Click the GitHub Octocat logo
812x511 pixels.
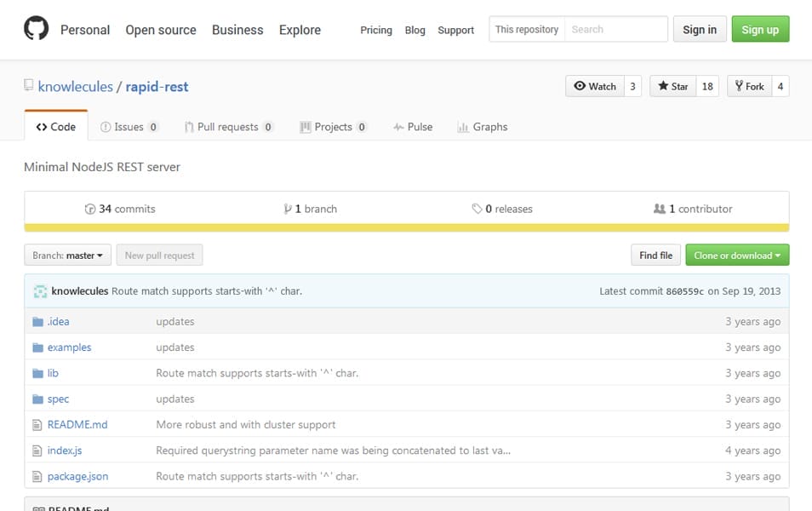pyautogui.click(x=36, y=30)
